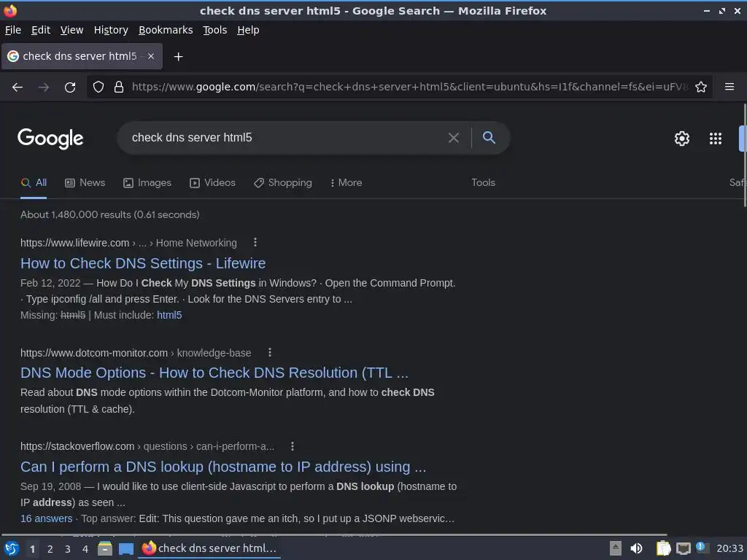Click the 20:33 clock
Screen dimensions: 747x560
pos(729,548)
